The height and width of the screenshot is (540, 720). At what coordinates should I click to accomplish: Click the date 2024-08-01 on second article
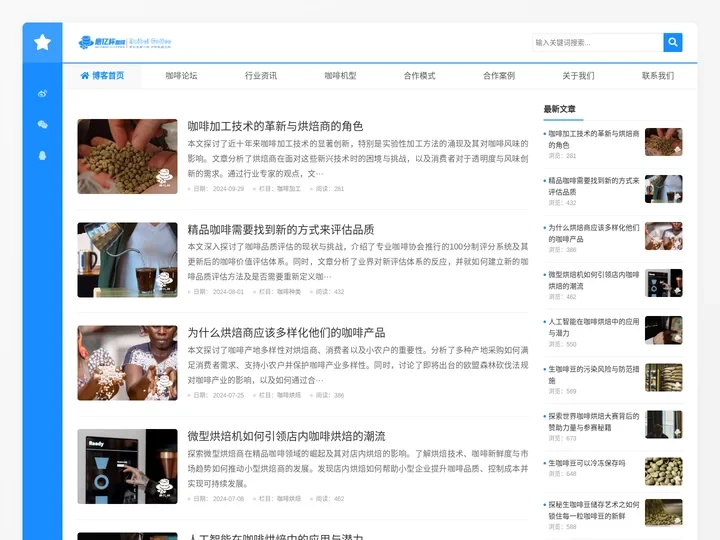(228, 292)
